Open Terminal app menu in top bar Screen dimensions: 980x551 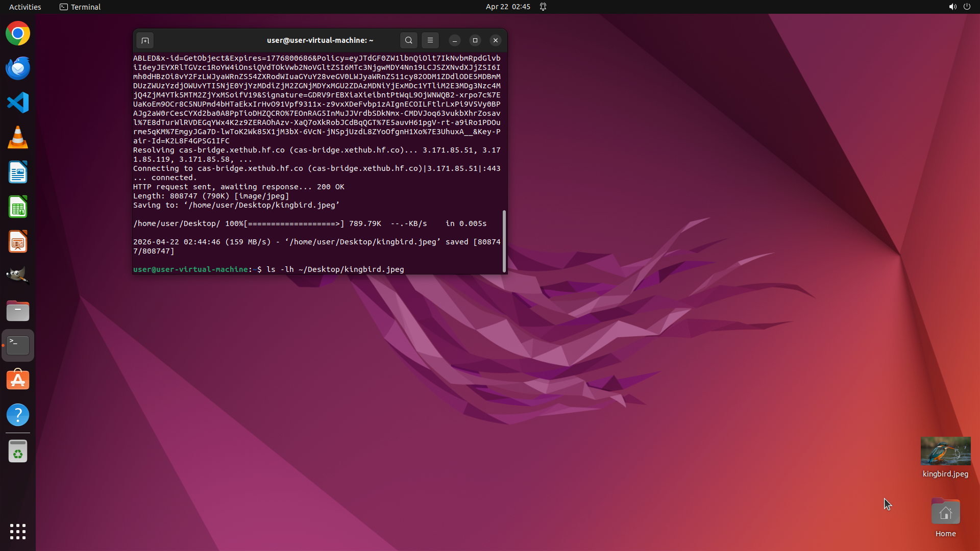pos(80,7)
